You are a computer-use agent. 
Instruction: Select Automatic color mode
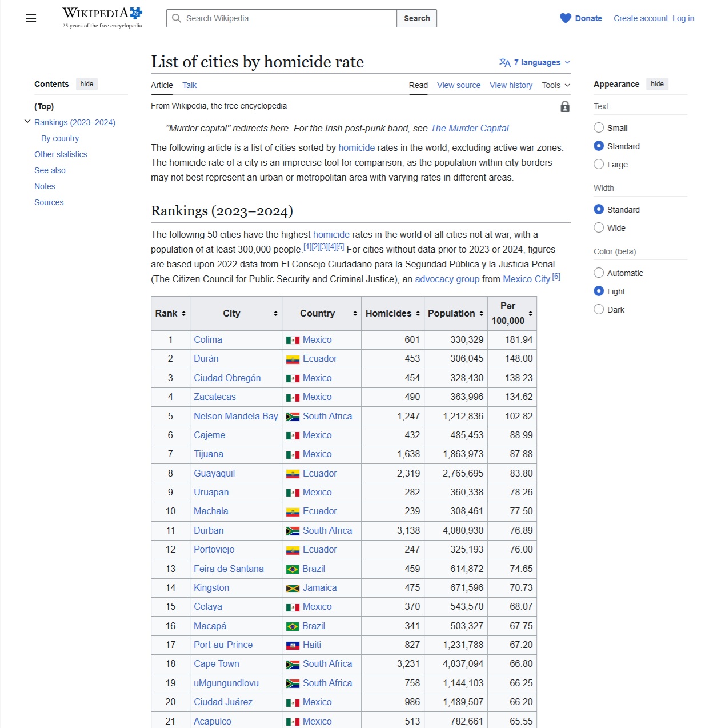click(599, 273)
